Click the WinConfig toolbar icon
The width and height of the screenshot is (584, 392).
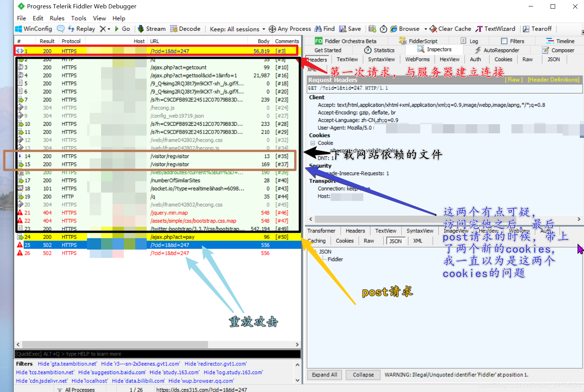[33, 29]
